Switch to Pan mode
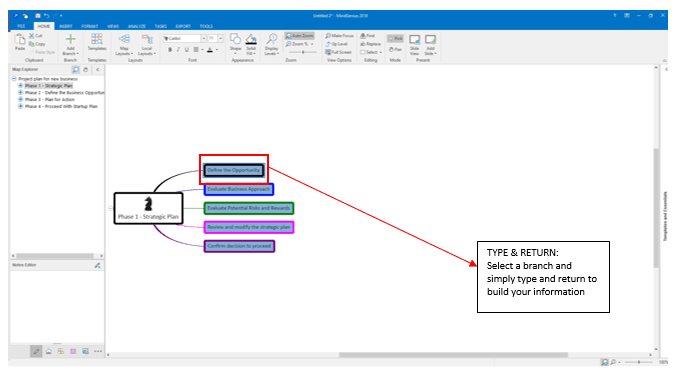 395,50
